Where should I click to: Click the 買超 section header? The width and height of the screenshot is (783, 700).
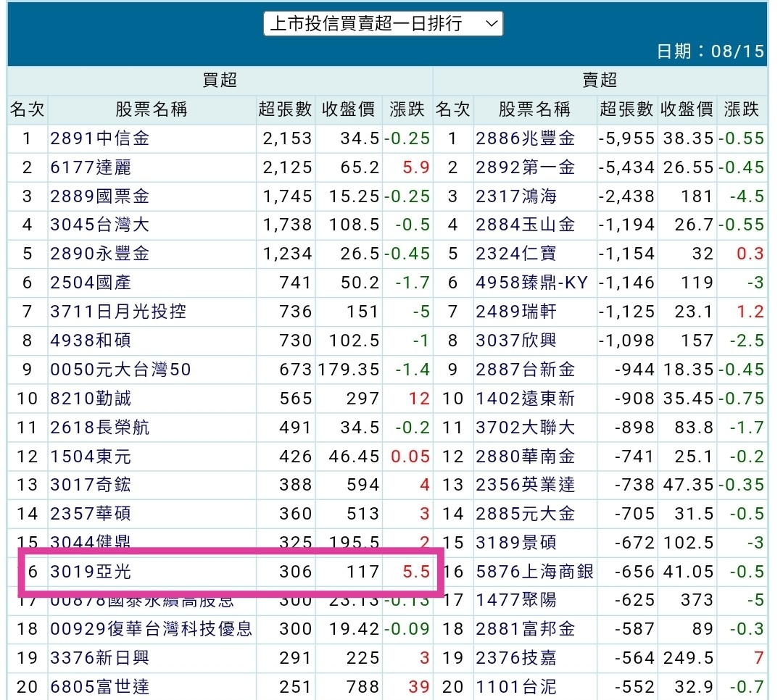[x=220, y=80]
